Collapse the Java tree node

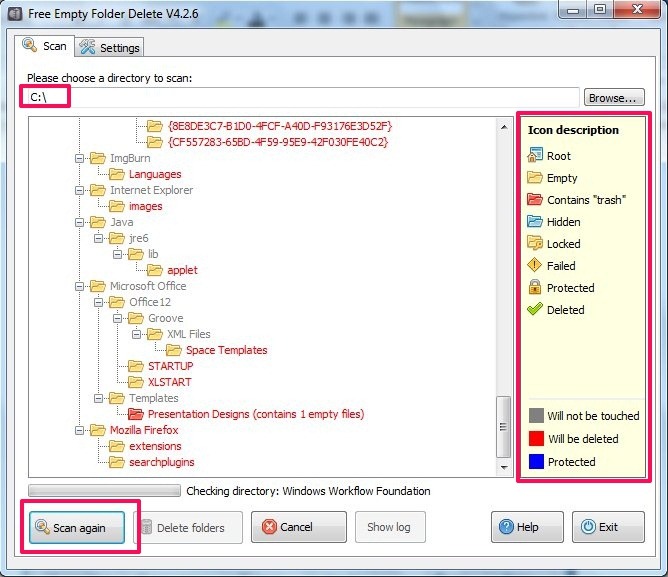click(80, 222)
